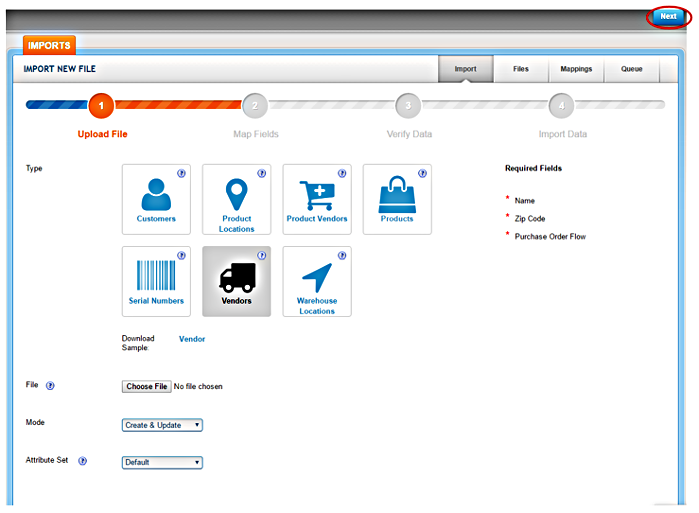The width and height of the screenshot is (699, 513).
Task: Click help icon on Customers tile
Action: (x=181, y=173)
